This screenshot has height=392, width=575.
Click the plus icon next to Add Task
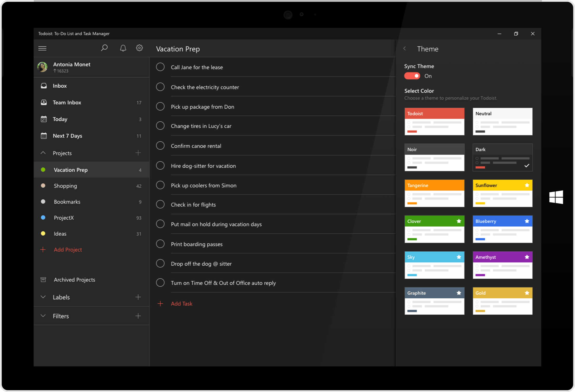click(160, 304)
